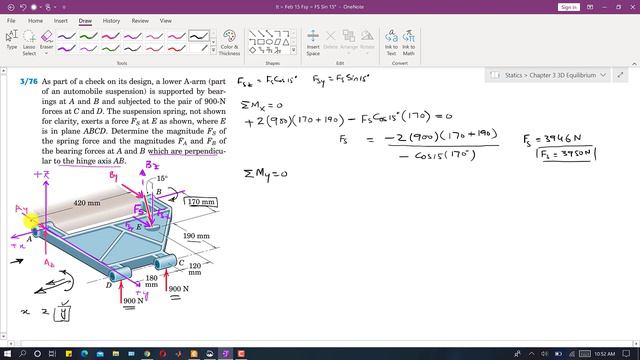Pick the thick purple pen, bottom row
Viewport: 640px width, 360px height.
coord(67,49)
